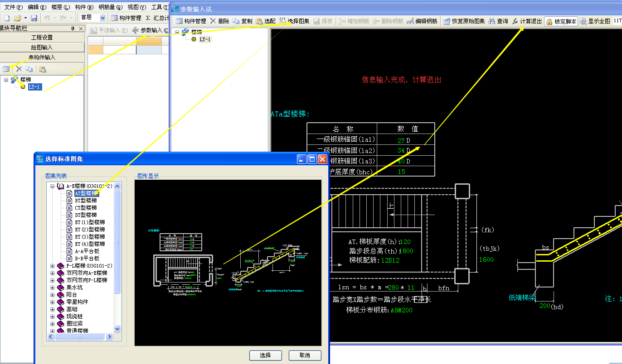Click the 增加钢筋 toolbar item
Viewport: 622px width, 364px height.
pyautogui.click(x=353, y=21)
